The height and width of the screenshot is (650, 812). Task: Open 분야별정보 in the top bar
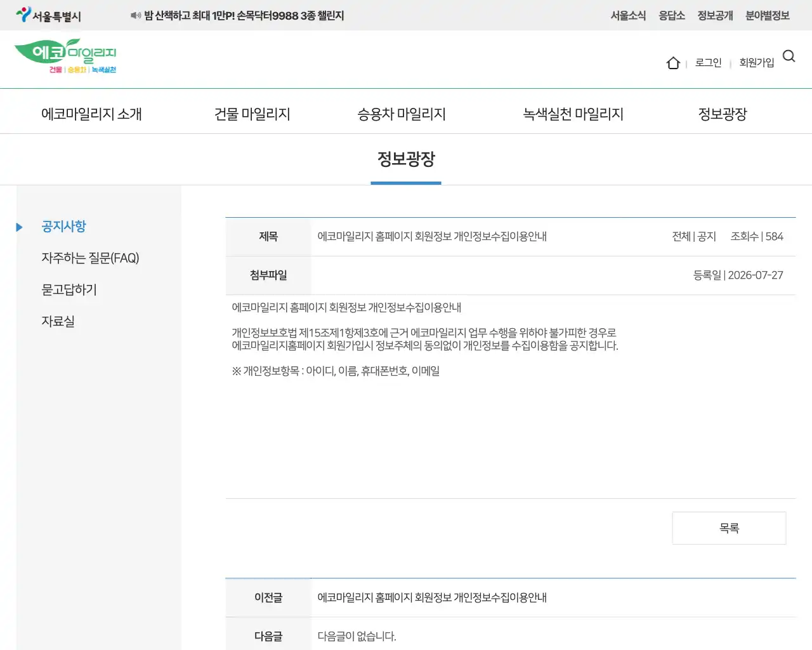(768, 15)
